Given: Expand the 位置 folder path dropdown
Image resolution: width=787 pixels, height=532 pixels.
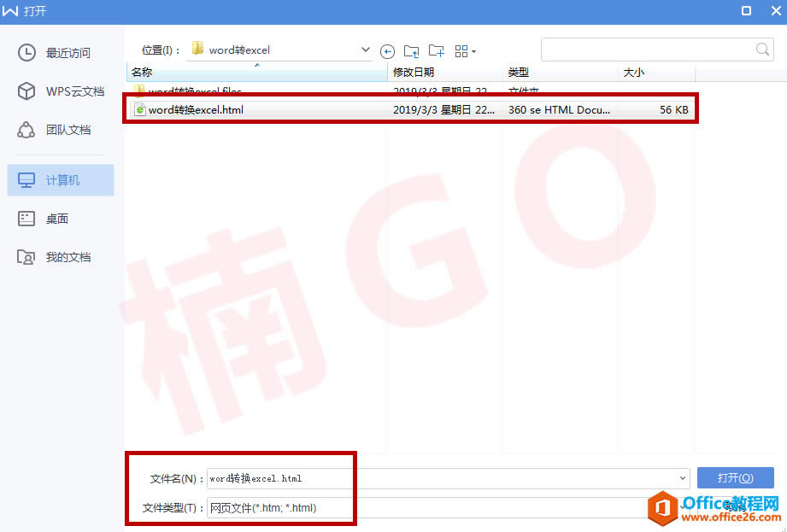Looking at the screenshot, I should point(366,50).
